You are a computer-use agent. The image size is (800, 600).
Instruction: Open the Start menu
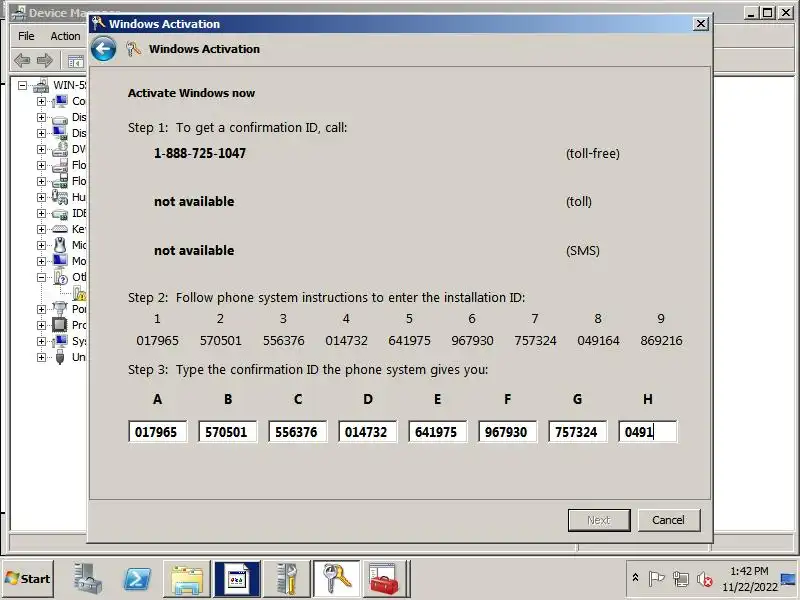[x=28, y=579]
